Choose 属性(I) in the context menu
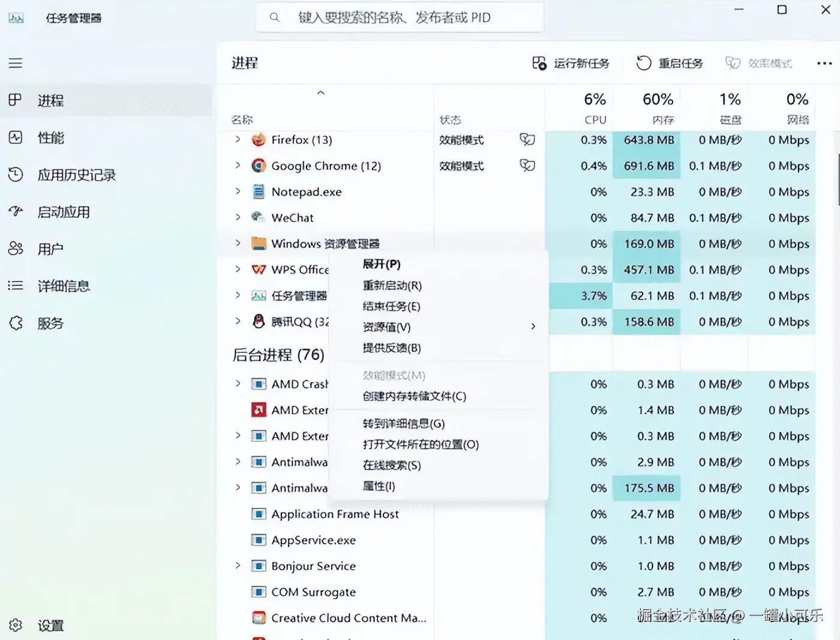 (x=379, y=486)
